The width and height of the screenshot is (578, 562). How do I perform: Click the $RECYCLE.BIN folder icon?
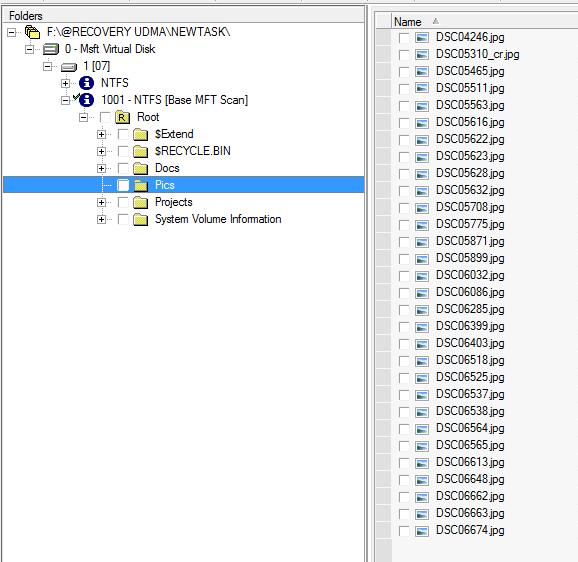pyautogui.click(x=140, y=151)
